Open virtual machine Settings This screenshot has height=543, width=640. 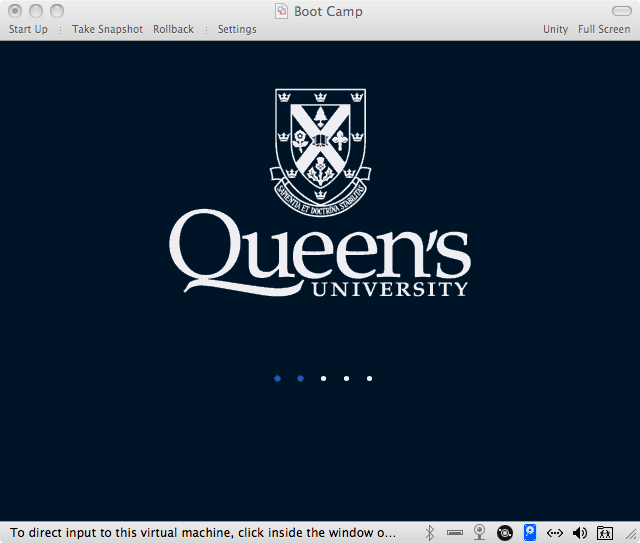point(237,29)
